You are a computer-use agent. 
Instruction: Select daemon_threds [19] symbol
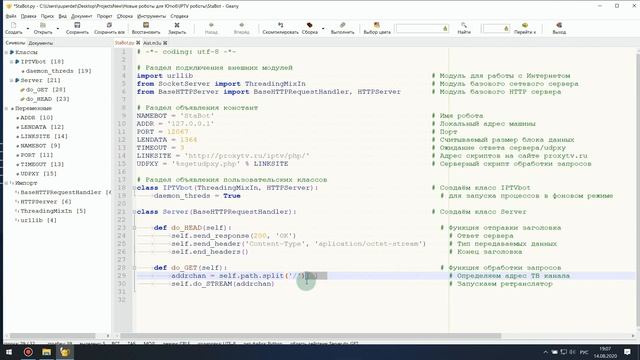tap(58, 71)
